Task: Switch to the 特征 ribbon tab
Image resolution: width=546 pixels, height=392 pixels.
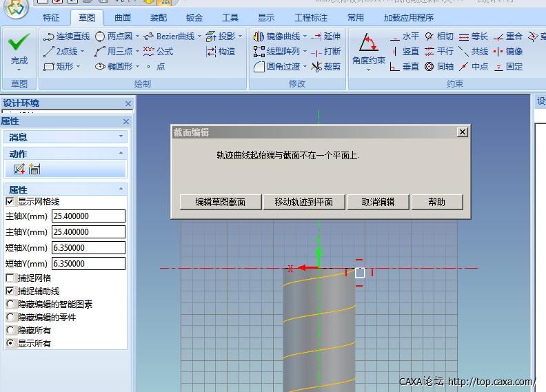Action: click(51, 17)
